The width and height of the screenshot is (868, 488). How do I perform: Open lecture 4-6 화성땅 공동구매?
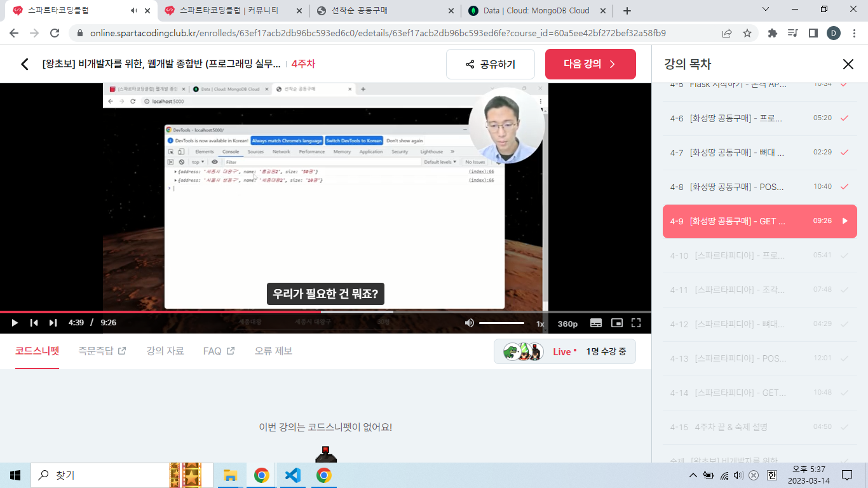759,118
